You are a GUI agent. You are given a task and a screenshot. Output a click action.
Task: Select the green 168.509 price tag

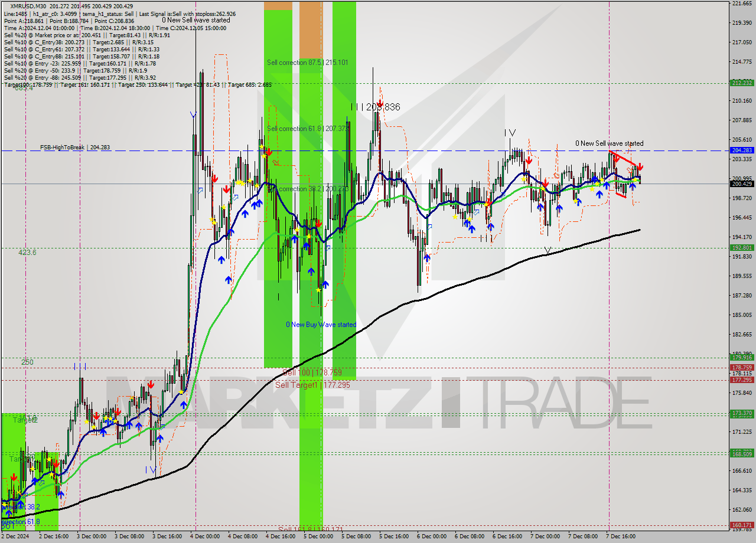point(741,454)
